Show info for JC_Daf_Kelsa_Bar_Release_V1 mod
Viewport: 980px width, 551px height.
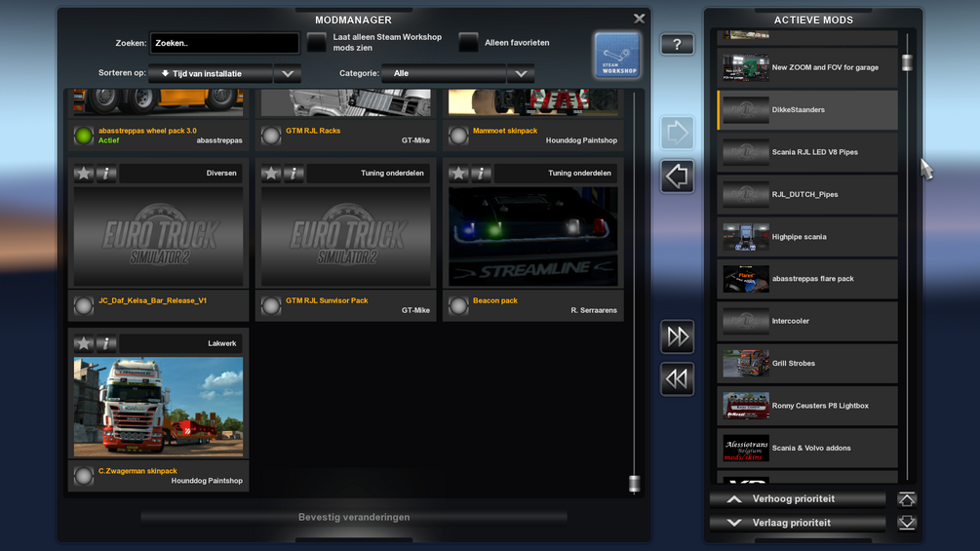point(106,173)
